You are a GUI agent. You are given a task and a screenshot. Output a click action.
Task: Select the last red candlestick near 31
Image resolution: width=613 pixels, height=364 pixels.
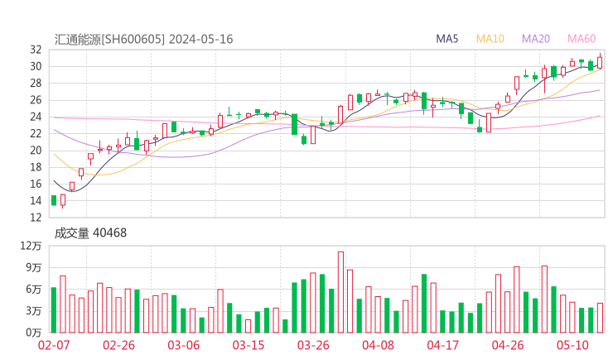click(600, 62)
